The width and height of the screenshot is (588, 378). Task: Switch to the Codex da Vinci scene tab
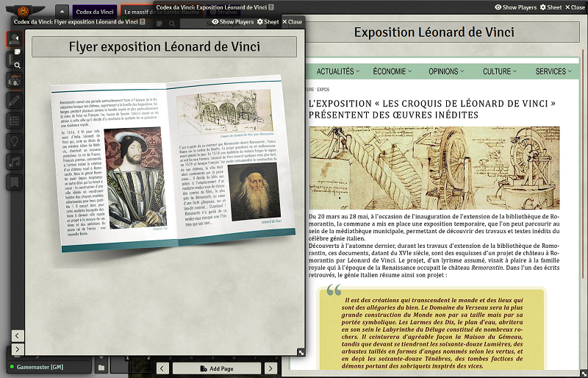tap(94, 12)
